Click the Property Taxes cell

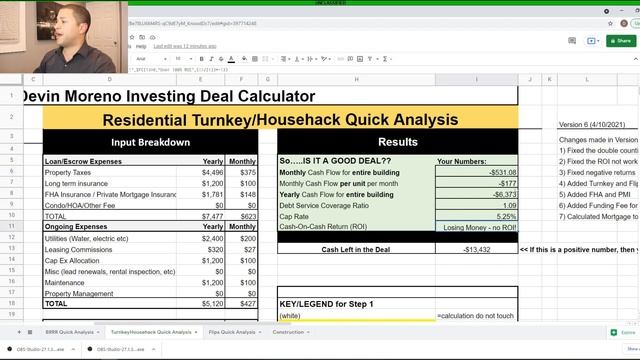tap(110, 172)
